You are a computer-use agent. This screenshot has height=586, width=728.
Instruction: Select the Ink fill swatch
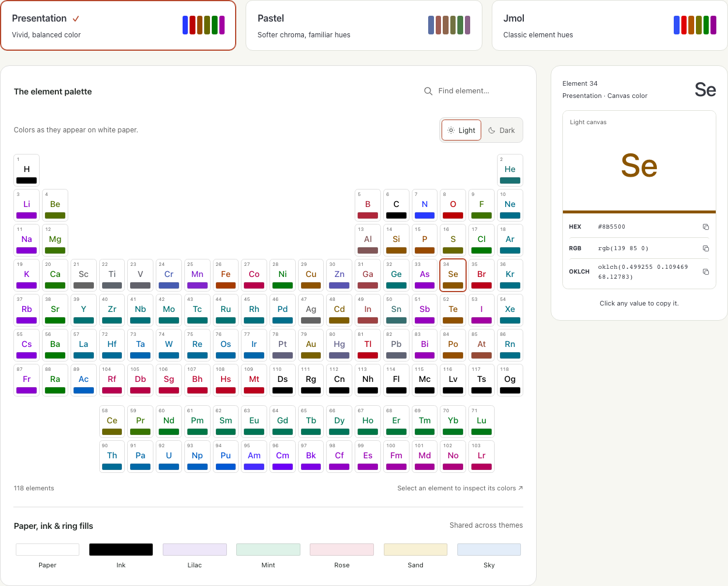pyautogui.click(x=121, y=549)
